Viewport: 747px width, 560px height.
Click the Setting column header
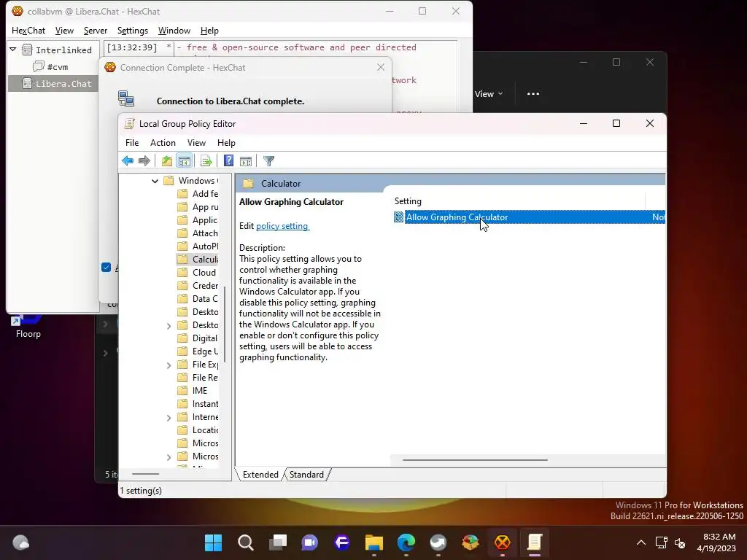519,201
